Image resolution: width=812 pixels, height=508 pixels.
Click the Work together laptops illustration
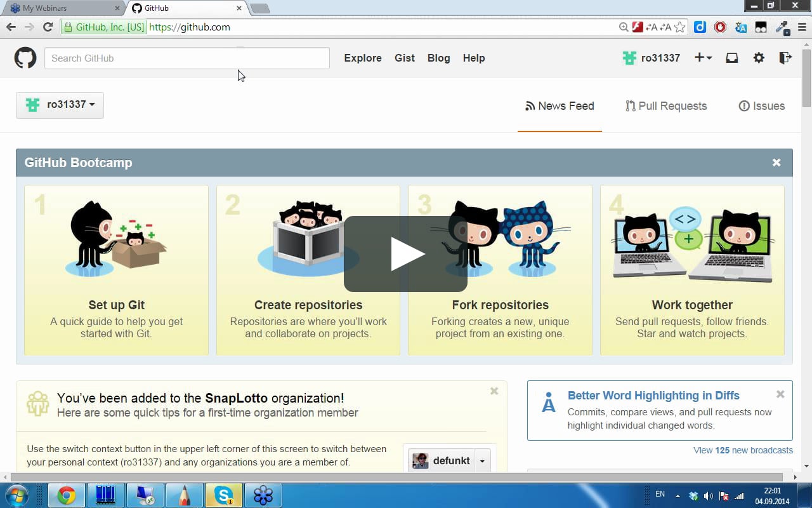pos(692,244)
